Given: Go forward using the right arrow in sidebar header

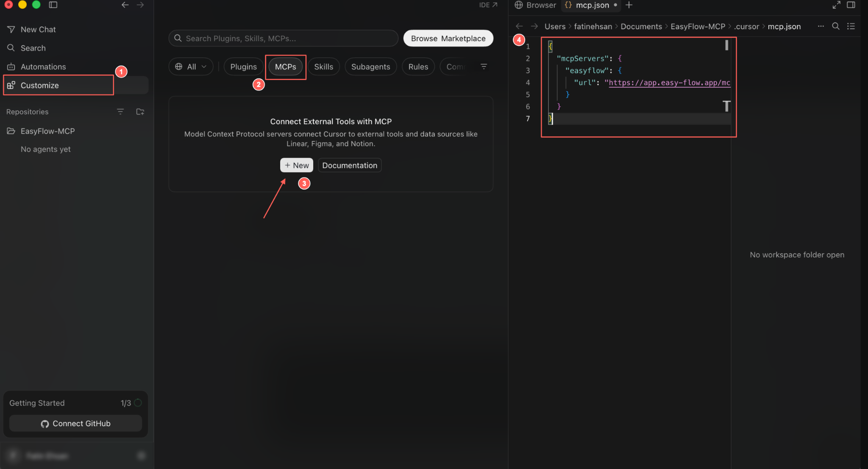Looking at the screenshot, I should (140, 5).
